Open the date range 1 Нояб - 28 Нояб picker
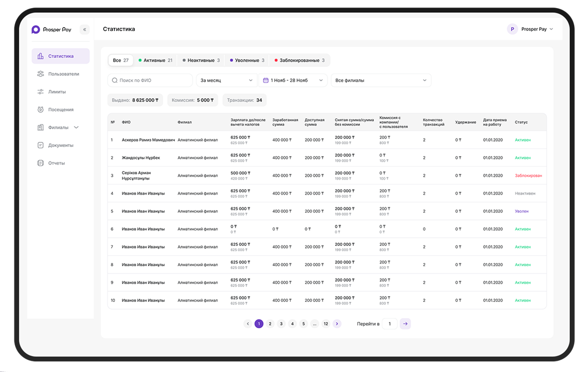This screenshot has width=588, height=372. [x=293, y=80]
